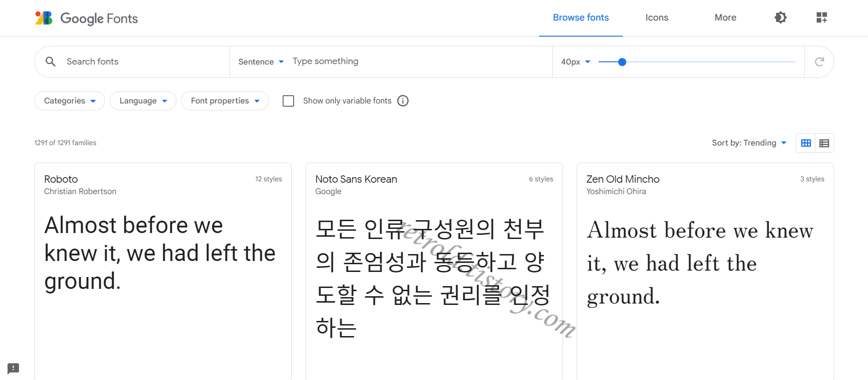Enable Show only variable fonts checkbox
868x380 pixels.
(x=289, y=101)
